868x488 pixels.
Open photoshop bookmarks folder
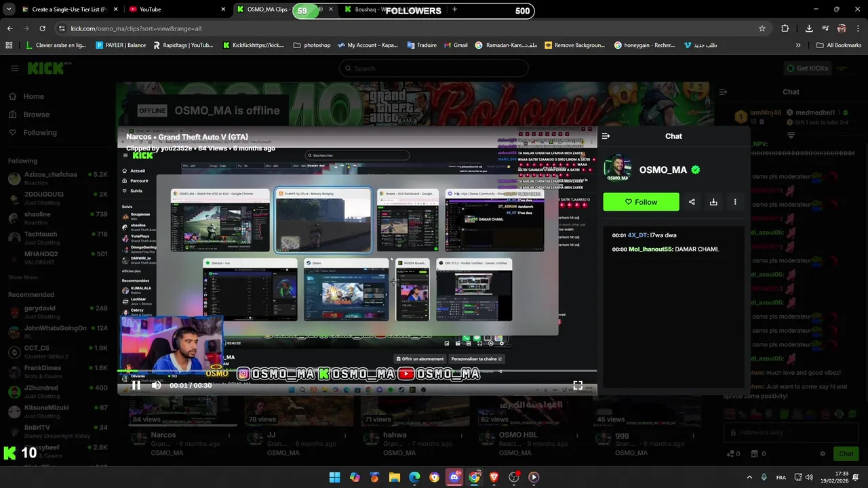click(312, 45)
